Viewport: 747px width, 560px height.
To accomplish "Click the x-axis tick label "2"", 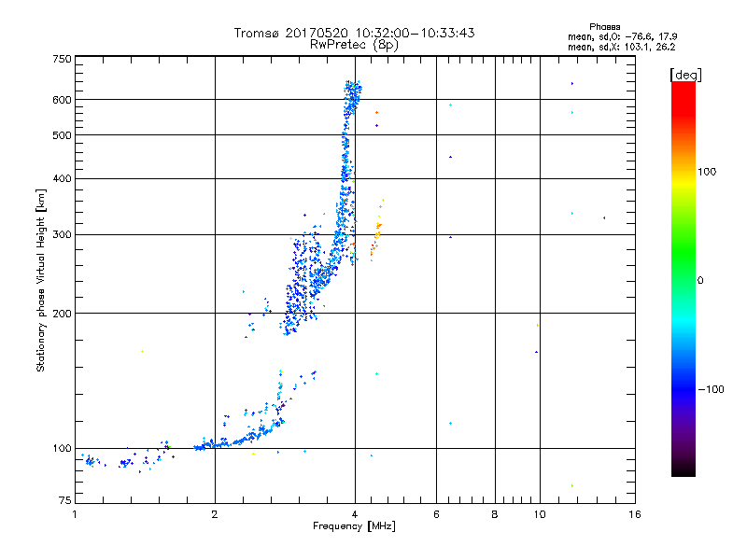I will click(215, 514).
